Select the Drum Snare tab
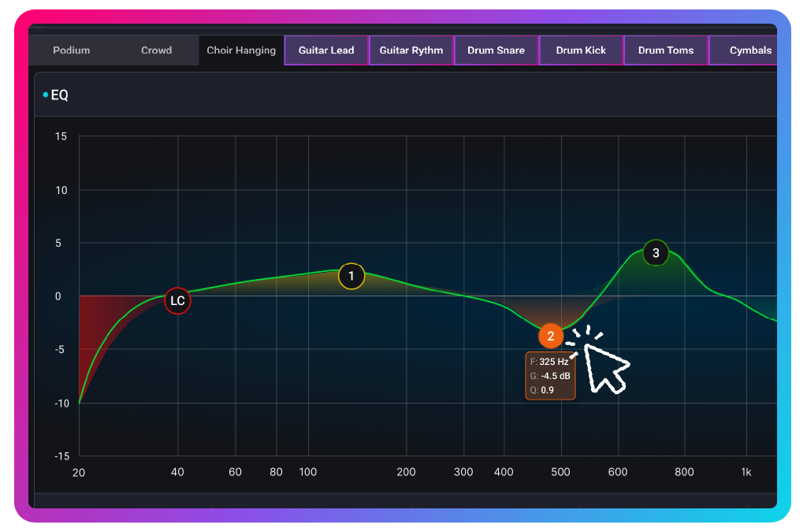 [x=496, y=50]
